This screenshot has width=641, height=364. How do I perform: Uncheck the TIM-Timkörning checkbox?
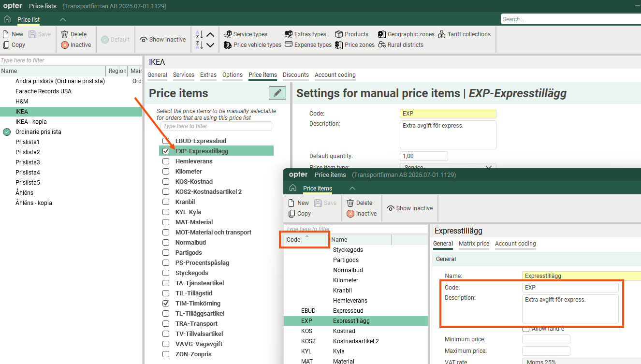click(166, 304)
